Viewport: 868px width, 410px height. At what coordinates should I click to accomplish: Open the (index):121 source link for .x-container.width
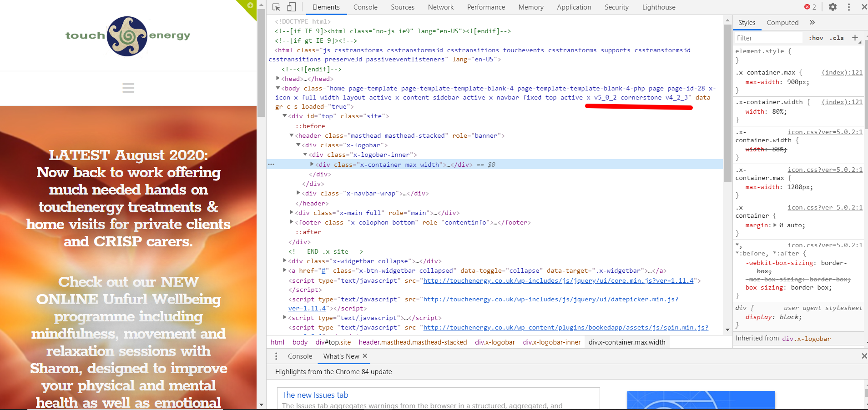click(x=842, y=102)
